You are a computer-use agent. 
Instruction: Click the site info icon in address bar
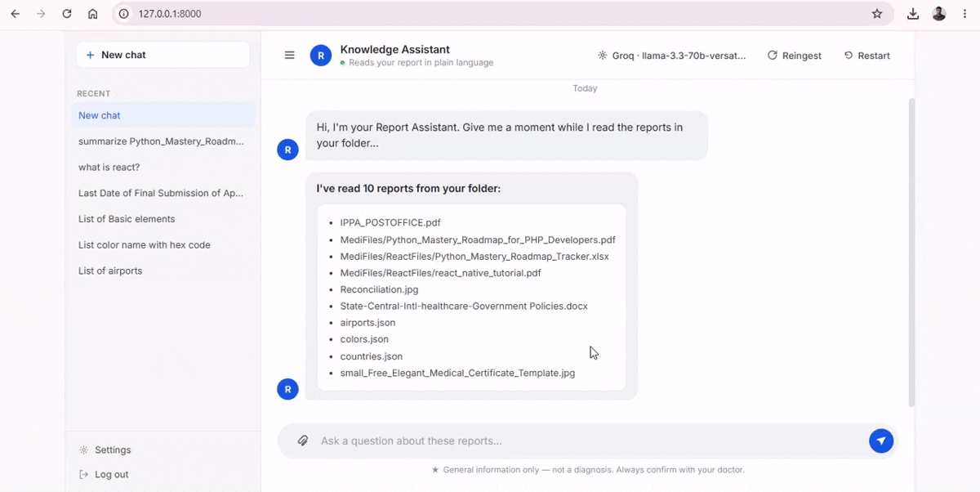click(123, 14)
